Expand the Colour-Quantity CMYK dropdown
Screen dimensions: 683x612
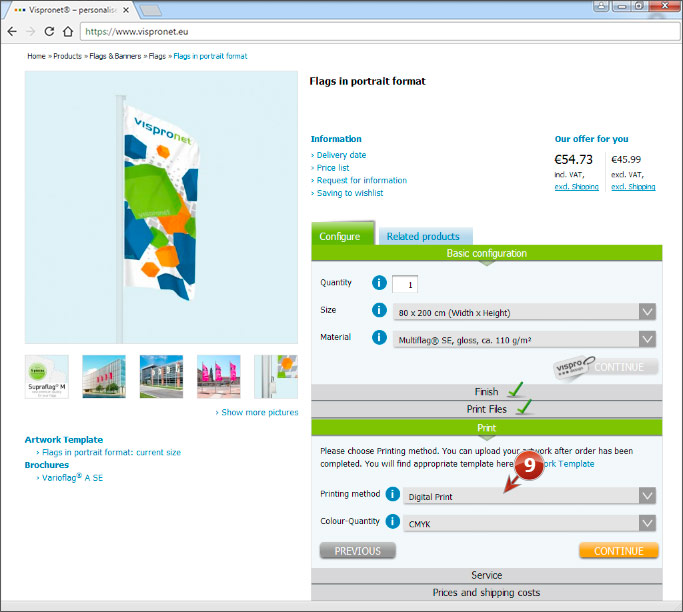click(x=530, y=523)
